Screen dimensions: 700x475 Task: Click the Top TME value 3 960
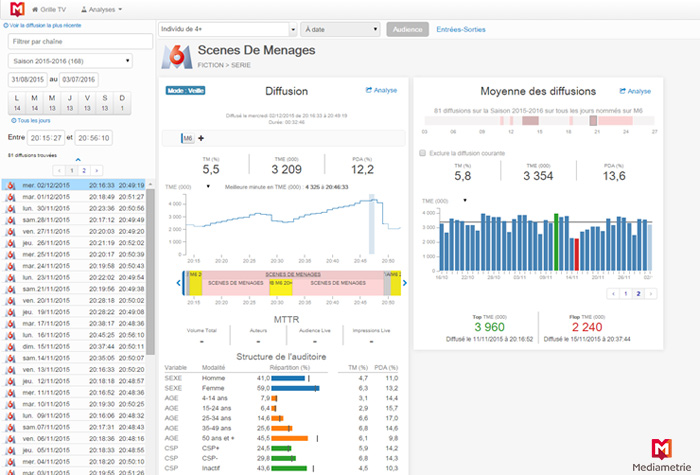point(489,327)
